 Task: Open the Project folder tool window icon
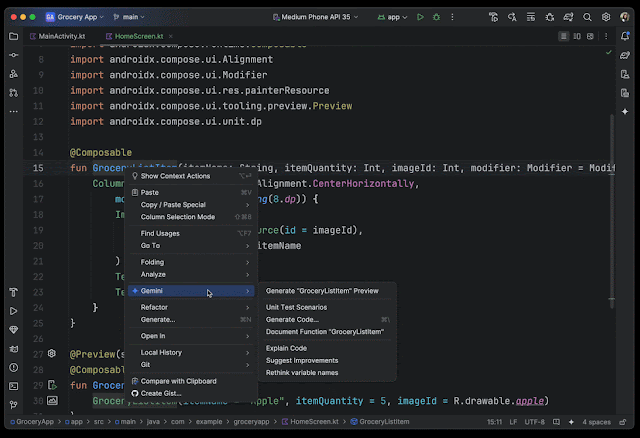(13, 36)
